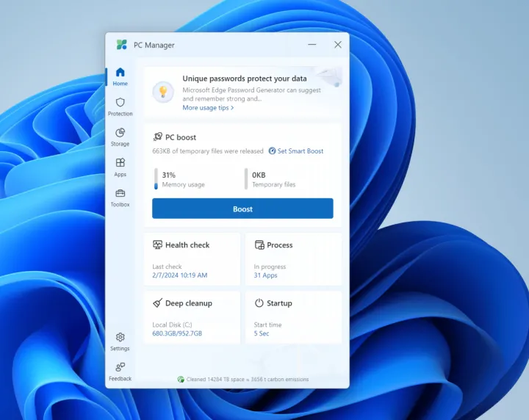The image size is (529, 420).
Task: Open the Toolbox sidebar icon
Action: pyautogui.click(x=120, y=197)
